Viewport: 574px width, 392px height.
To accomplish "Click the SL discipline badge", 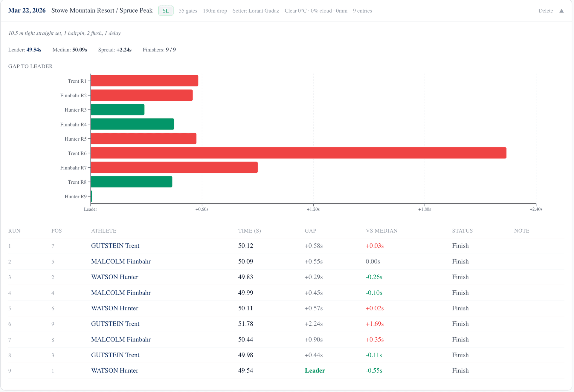I will [166, 11].
